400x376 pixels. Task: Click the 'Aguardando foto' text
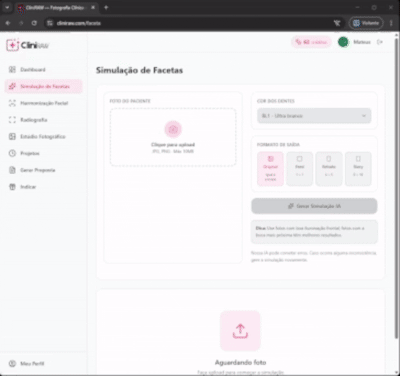240,362
